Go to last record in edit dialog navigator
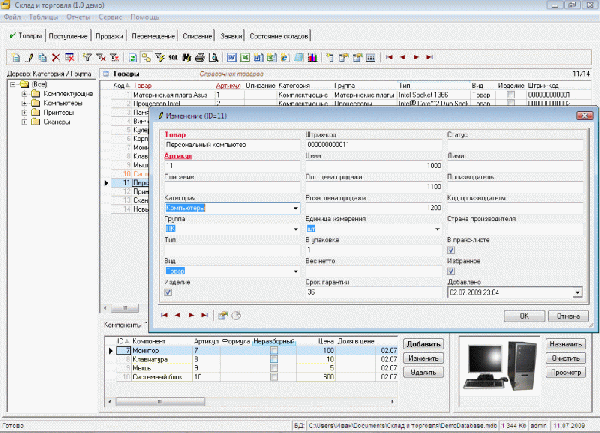Image resolution: width=600 pixels, height=433 pixels. click(x=205, y=314)
